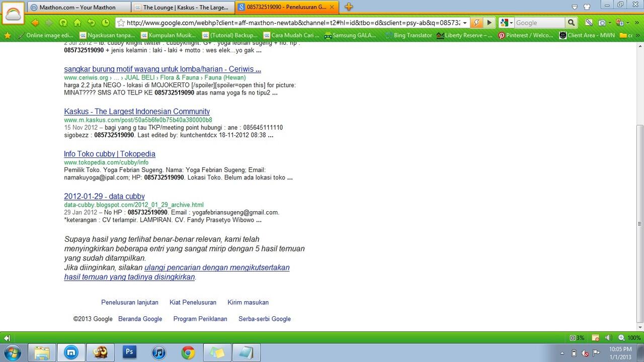Open the Beranda Google footer link
The image size is (644, 362).
point(140,319)
